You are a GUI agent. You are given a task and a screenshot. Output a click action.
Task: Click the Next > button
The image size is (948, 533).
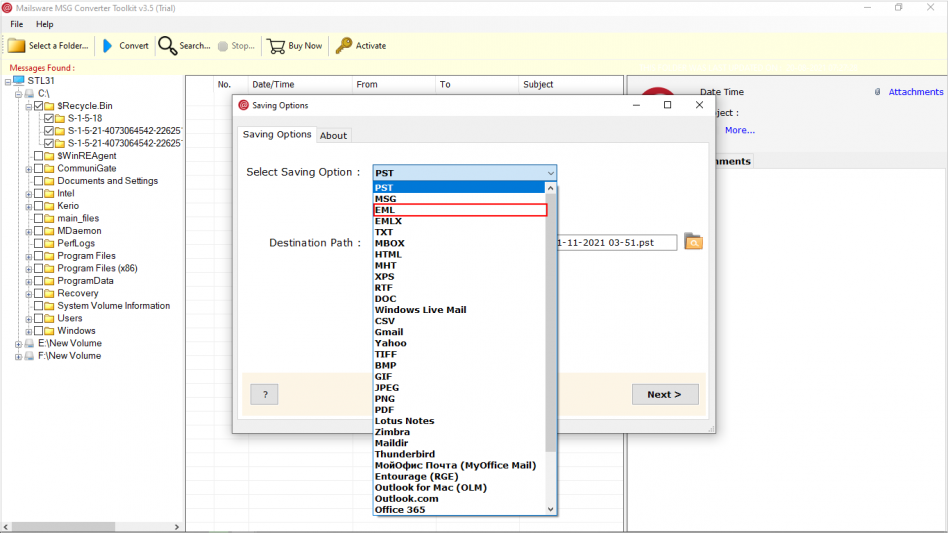pos(665,394)
